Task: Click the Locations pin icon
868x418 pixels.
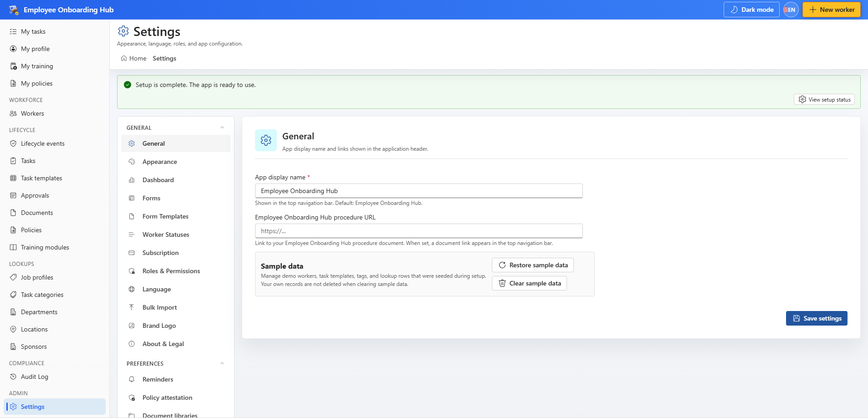Action: [x=13, y=329]
